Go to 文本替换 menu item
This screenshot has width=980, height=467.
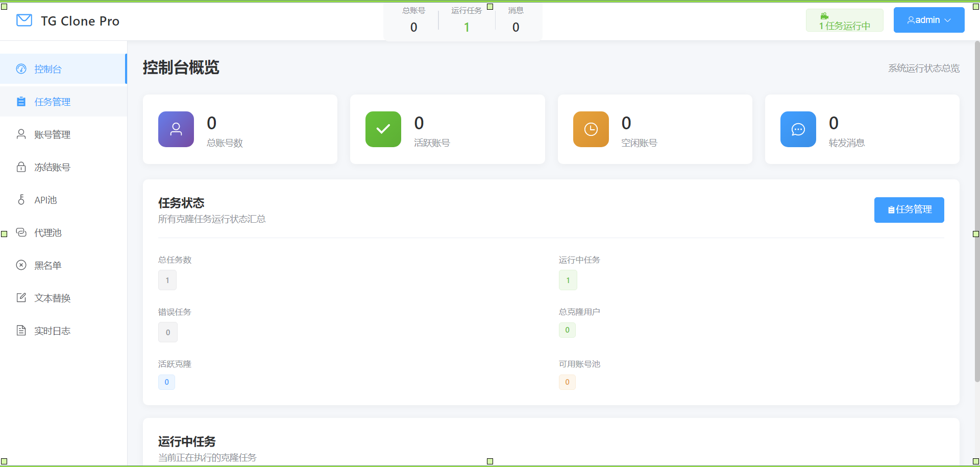pos(63,298)
